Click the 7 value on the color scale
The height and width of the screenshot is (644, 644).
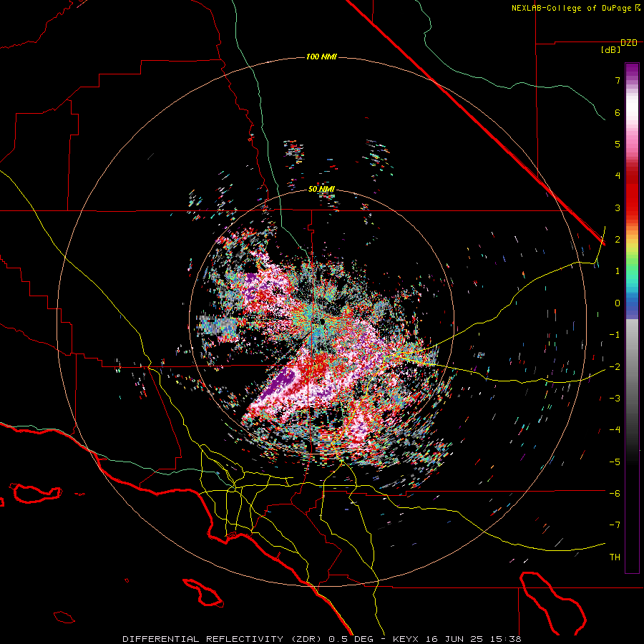[x=618, y=80]
